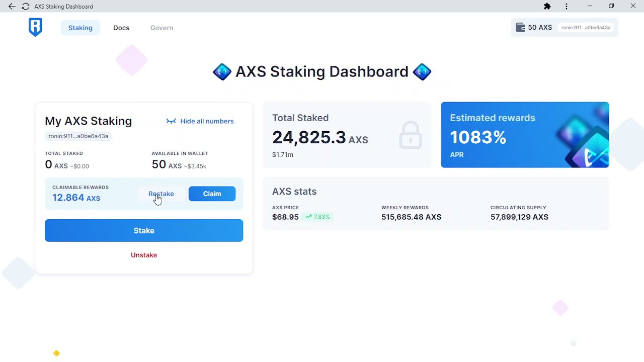Click the eye icon beside Hide all numbers
Viewport: 644px width, 362px height.
[x=171, y=121]
